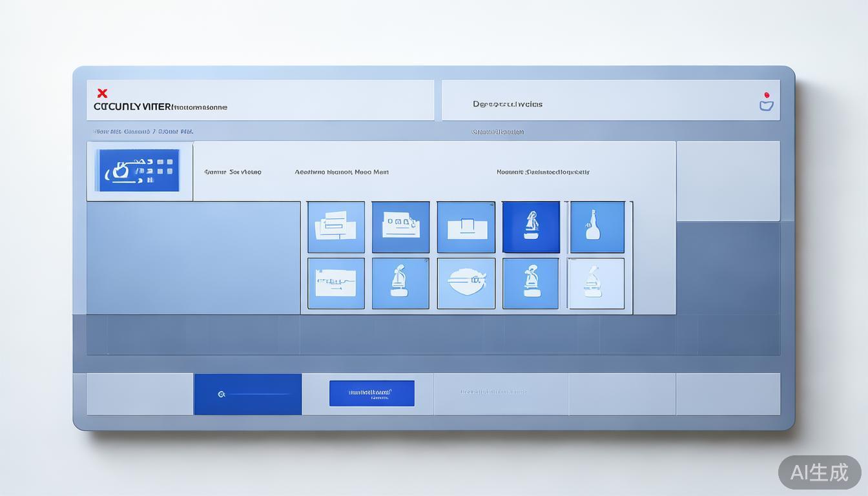Open the keypad device tile in top row
The width and height of the screenshot is (868, 496).
click(400, 227)
